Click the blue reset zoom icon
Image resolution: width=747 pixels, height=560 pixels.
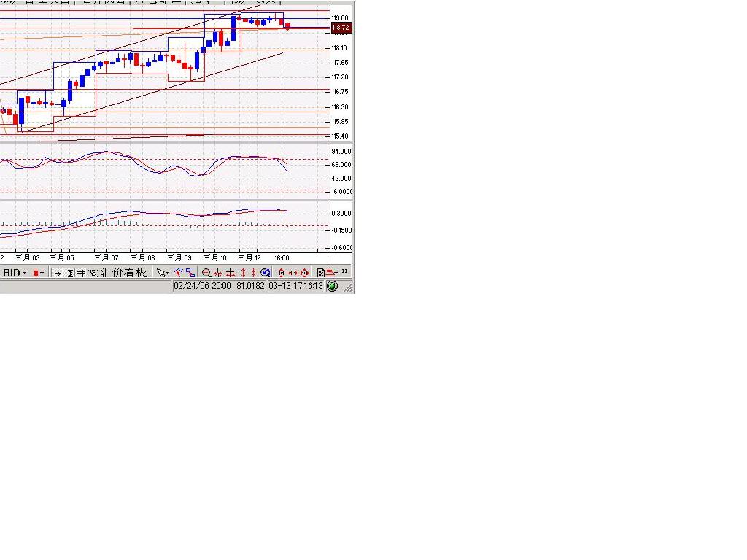point(266,273)
